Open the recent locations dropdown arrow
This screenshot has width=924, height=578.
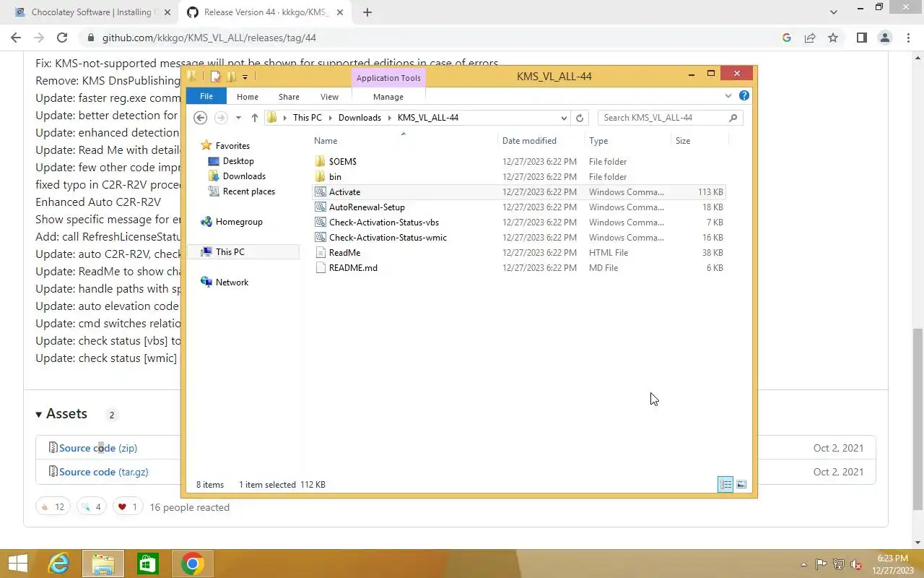tap(238, 118)
